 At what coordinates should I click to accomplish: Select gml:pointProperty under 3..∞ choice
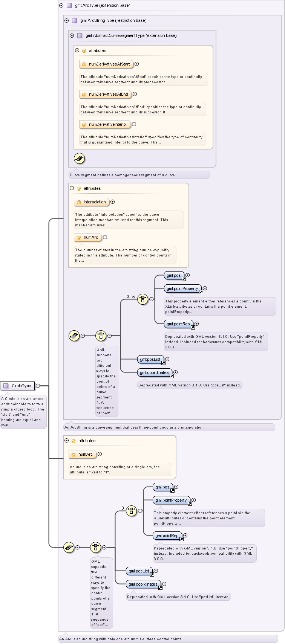click(x=183, y=289)
